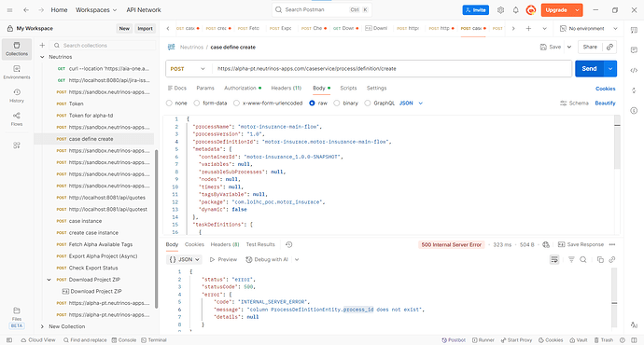The height and width of the screenshot is (345, 644).
Task: Copy the response body icon
Action: (600, 259)
